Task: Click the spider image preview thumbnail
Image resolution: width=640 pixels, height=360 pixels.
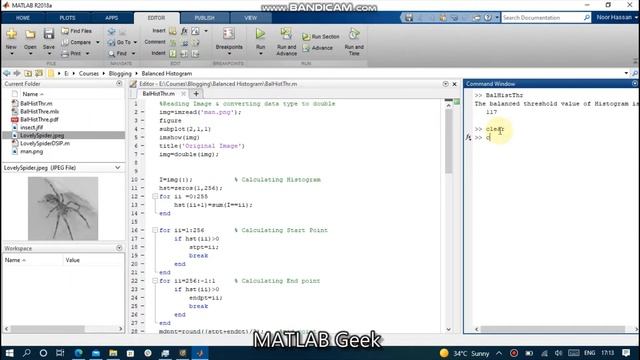Action: tap(63, 209)
